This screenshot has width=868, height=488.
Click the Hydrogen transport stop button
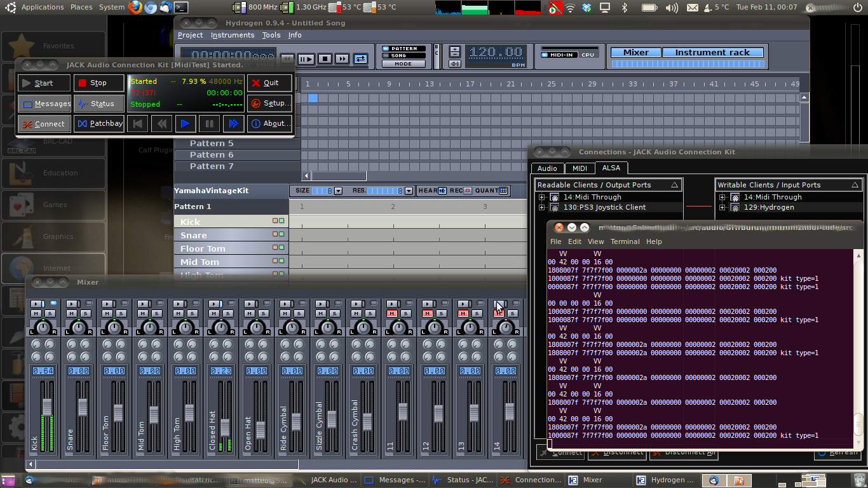[325, 59]
